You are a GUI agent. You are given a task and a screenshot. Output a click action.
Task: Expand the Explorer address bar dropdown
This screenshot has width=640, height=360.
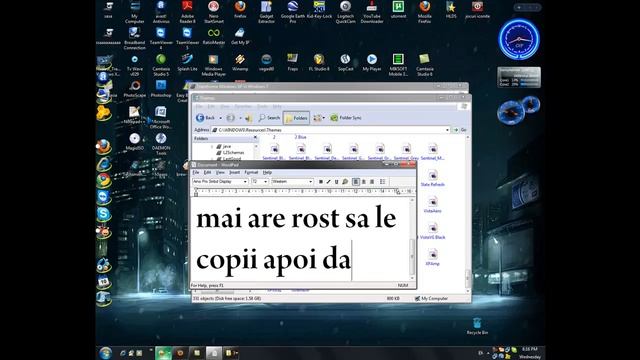click(447, 130)
